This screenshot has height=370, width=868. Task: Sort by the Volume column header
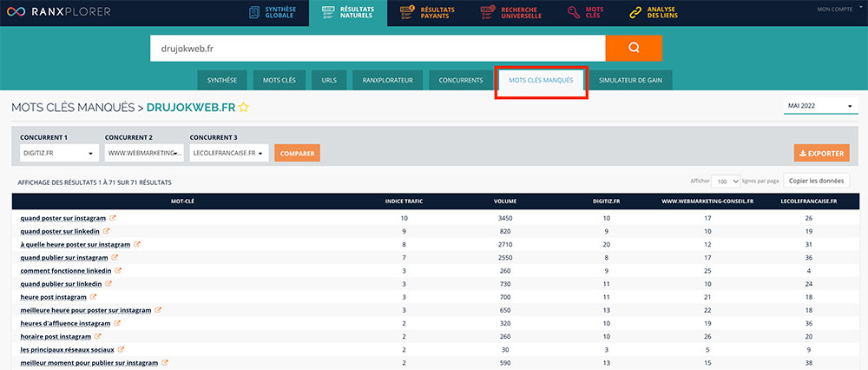click(505, 201)
